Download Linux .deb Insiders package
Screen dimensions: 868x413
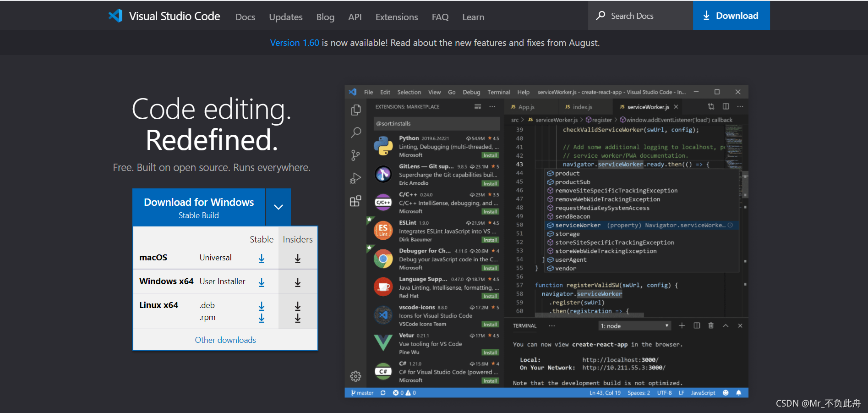(x=298, y=306)
